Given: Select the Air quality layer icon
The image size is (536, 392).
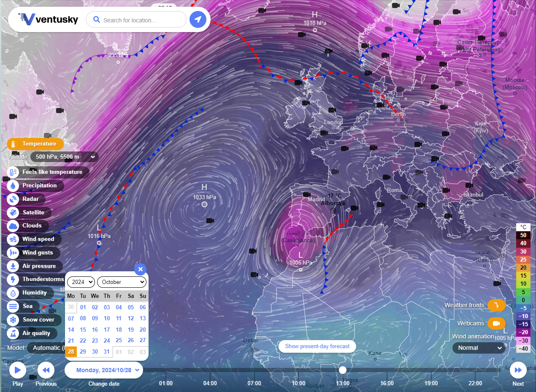Looking at the screenshot, I should pos(13,333).
